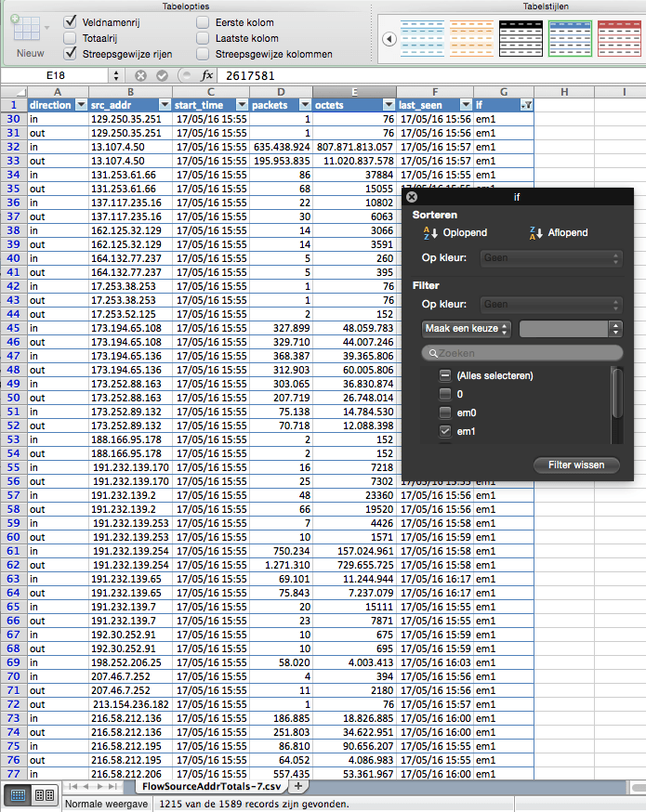Click the Nieuw table icon
This screenshot has width=646, height=812.
point(29,35)
